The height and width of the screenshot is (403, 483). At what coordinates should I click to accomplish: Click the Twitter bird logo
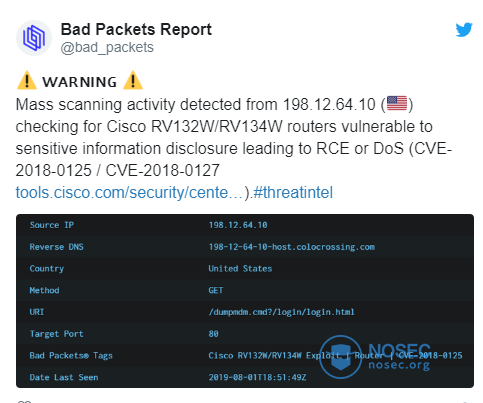click(x=464, y=30)
